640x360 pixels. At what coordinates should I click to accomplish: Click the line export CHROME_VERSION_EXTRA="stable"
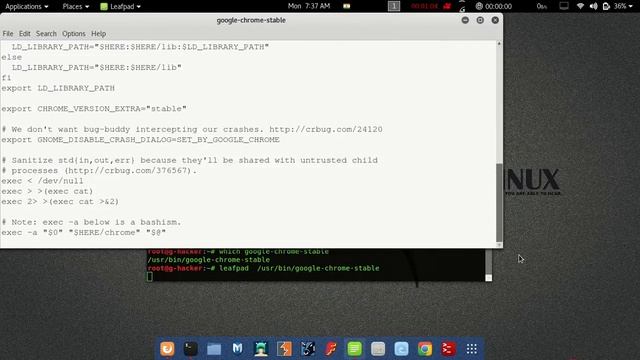[94, 109]
